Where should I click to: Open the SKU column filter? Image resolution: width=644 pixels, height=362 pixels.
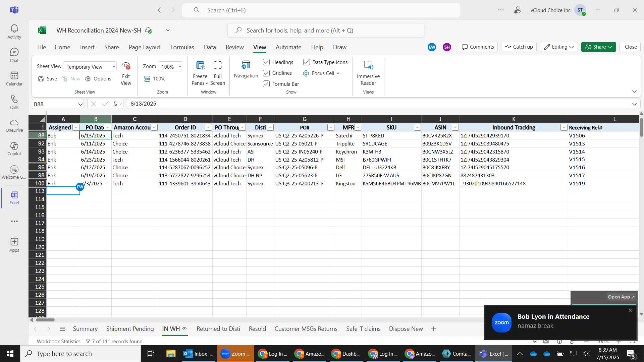[x=417, y=127]
